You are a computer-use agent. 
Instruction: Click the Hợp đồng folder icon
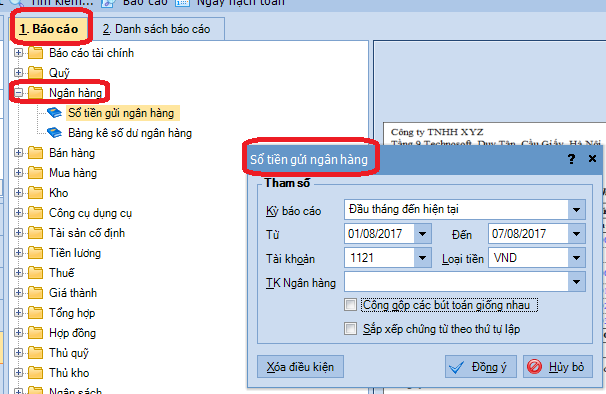click(x=36, y=333)
